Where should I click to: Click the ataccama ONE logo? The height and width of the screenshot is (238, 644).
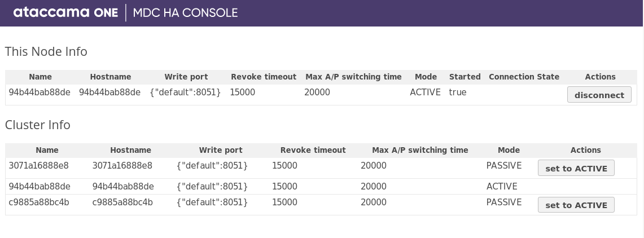coord(65,13)
